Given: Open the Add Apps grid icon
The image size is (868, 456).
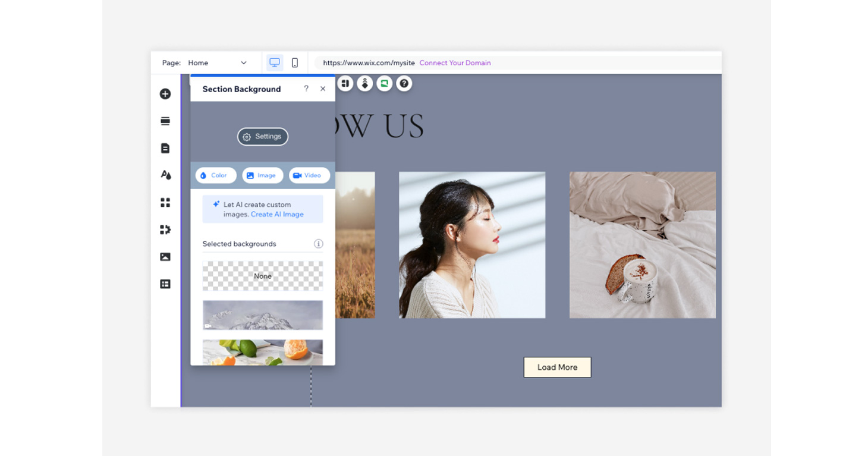Looking at the screenshot, I should click(165, 203).
